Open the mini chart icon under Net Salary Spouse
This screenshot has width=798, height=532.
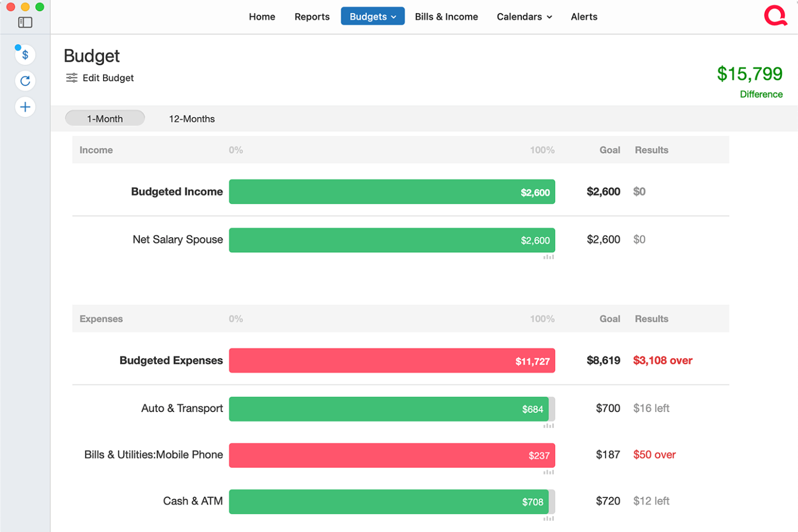549,258
